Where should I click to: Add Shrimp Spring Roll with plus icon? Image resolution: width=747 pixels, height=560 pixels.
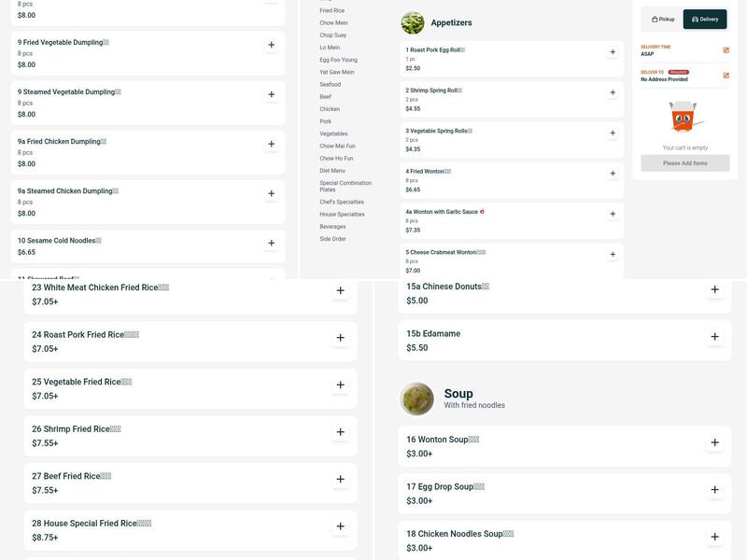(613, 92)
